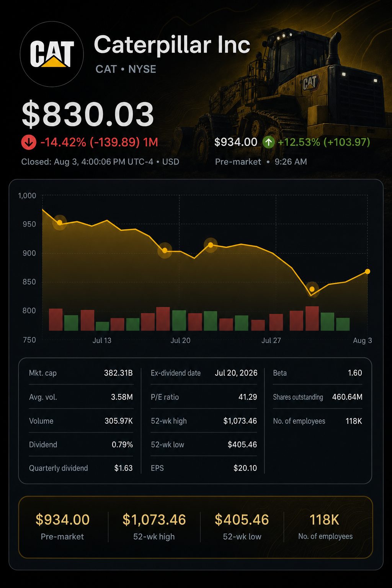Click the Beta value 1.60
Image resolution: width=392 pixels, height=588 pixels.
tap(355, 373)
